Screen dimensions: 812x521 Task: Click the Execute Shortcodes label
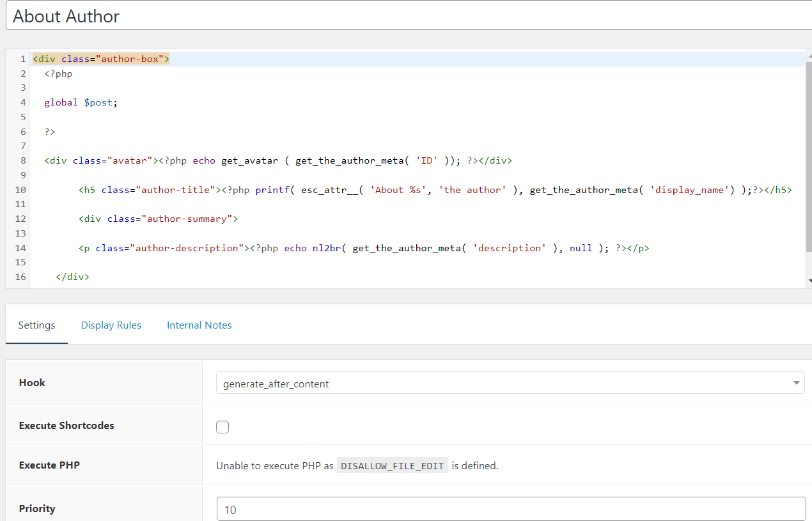66,425
